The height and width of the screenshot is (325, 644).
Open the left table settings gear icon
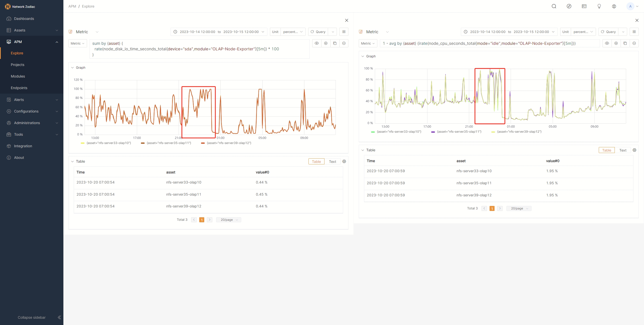(344, 161)
